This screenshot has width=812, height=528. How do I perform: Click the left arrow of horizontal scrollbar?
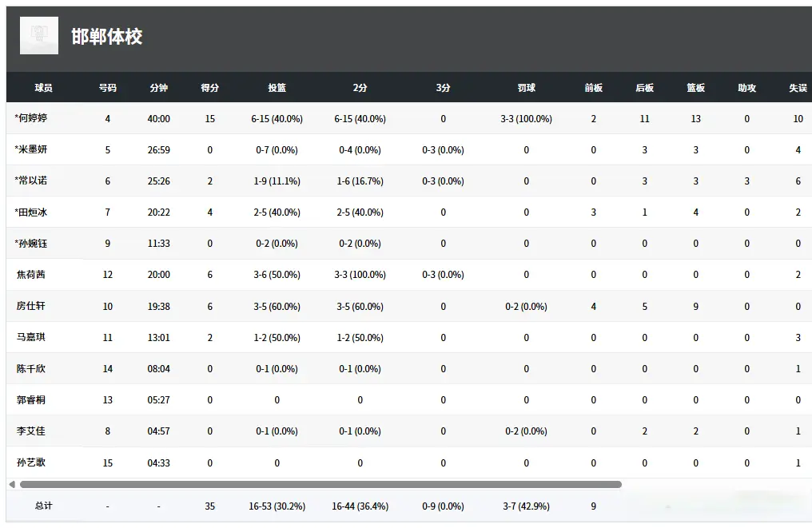(x=11, y=484)
